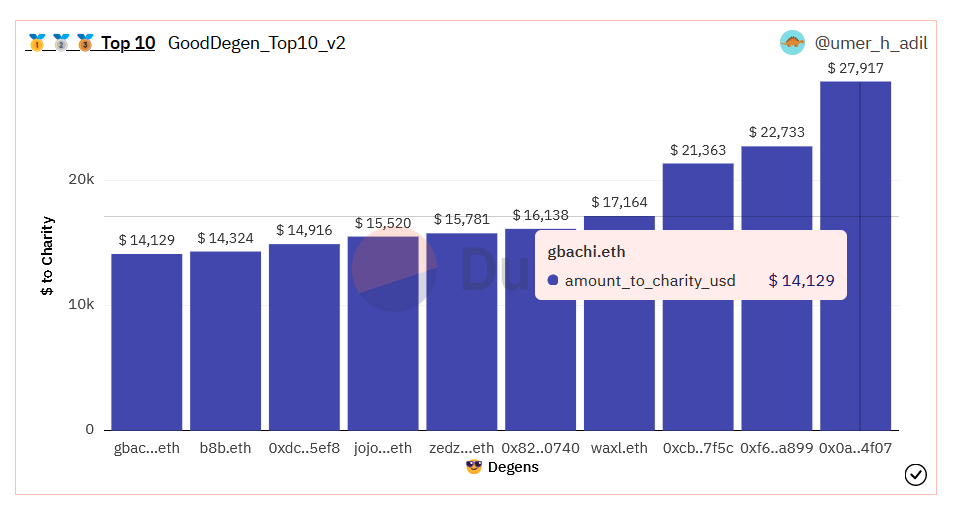Click the checkmark status icon
This screenshot has width=956, height=515.
[915, 474]
